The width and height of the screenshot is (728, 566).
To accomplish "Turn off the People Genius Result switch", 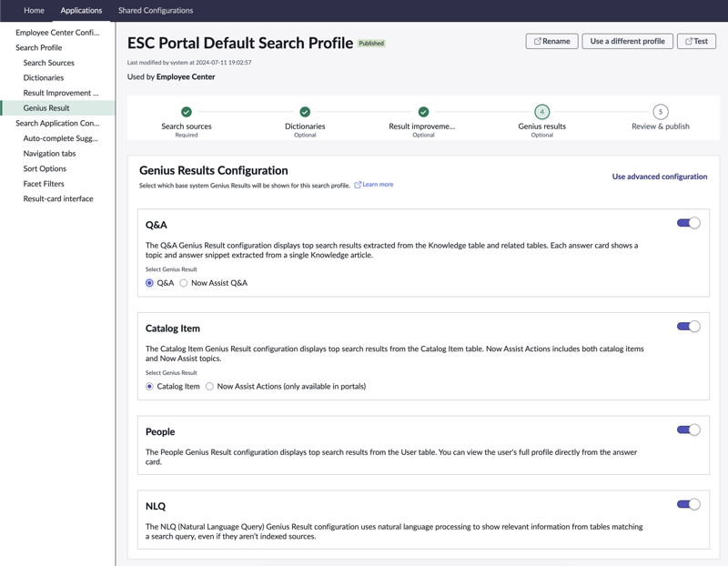I will click(689, 430).
